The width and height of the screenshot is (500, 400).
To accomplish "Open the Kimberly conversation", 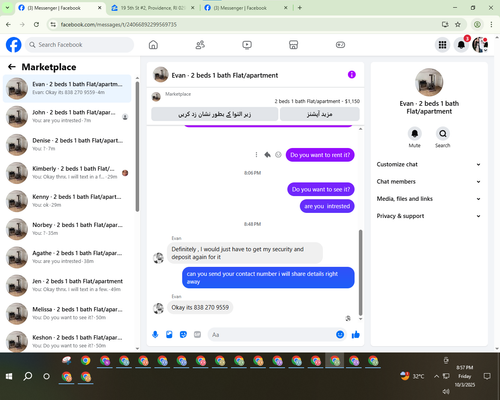I will [67, 173].
